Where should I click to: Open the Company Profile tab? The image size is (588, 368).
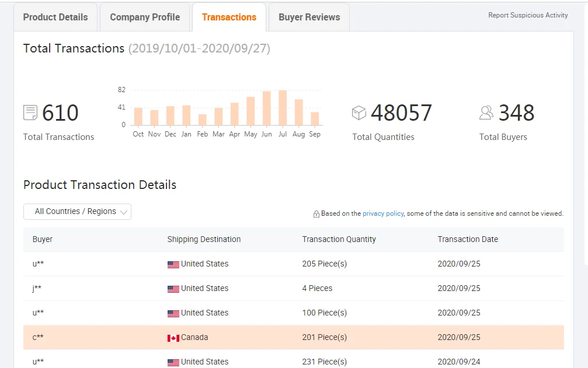point(145,17)
